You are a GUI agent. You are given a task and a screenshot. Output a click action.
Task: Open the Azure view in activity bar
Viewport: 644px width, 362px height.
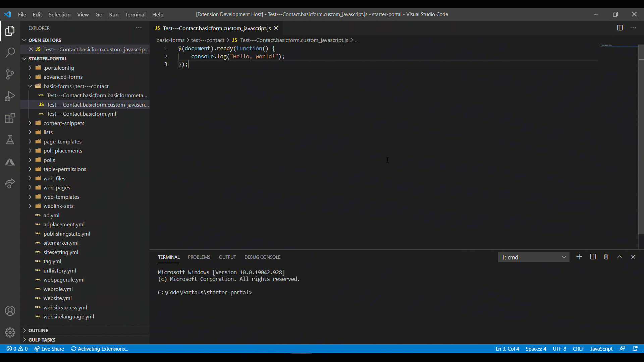click(x=10, y=162)
